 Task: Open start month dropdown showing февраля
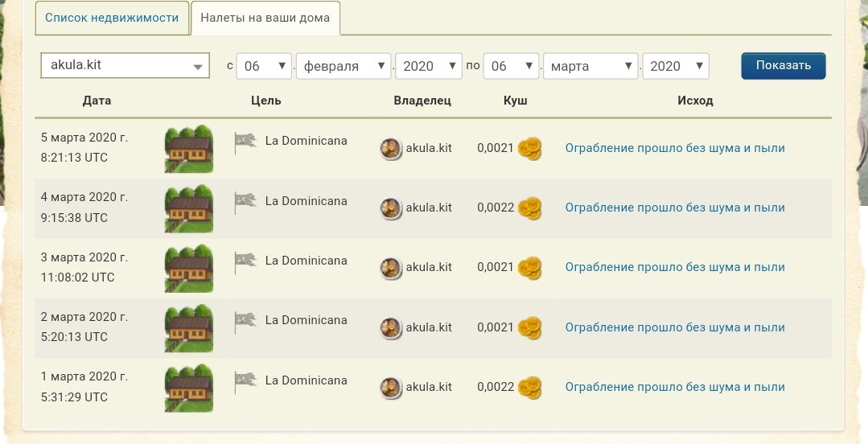[343, 66]
